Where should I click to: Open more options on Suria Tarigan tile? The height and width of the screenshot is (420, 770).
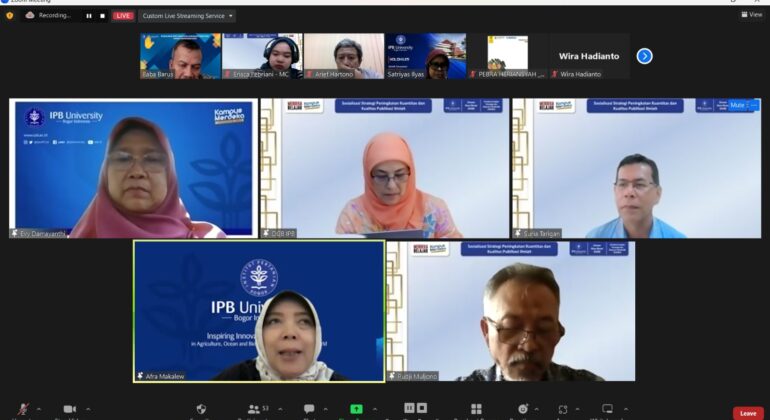(x=754, y=105)
